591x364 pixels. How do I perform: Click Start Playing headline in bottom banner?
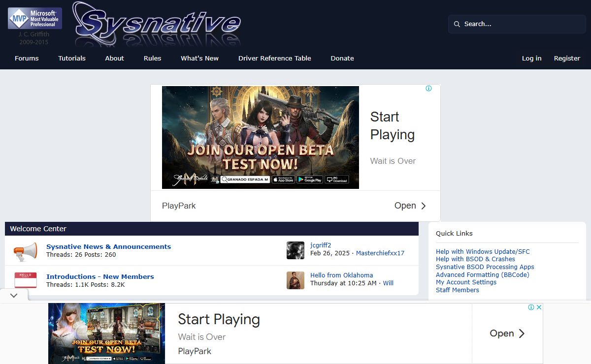coord(219,319)
